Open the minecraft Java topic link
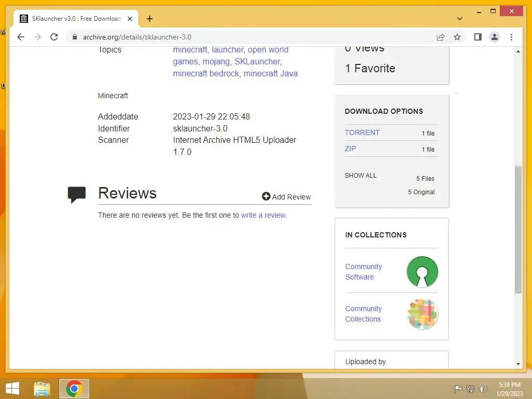This screenshot has width=532, height=399. tap(270, 73)
